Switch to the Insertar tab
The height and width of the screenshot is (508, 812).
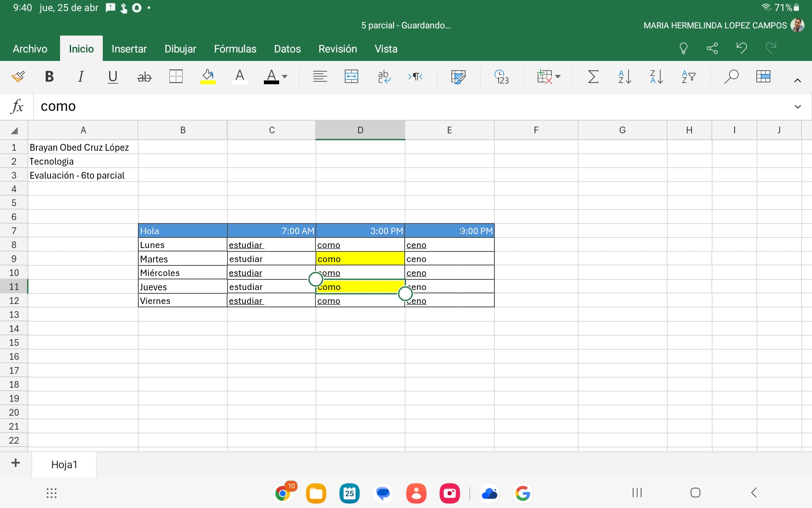pos(129,49)
